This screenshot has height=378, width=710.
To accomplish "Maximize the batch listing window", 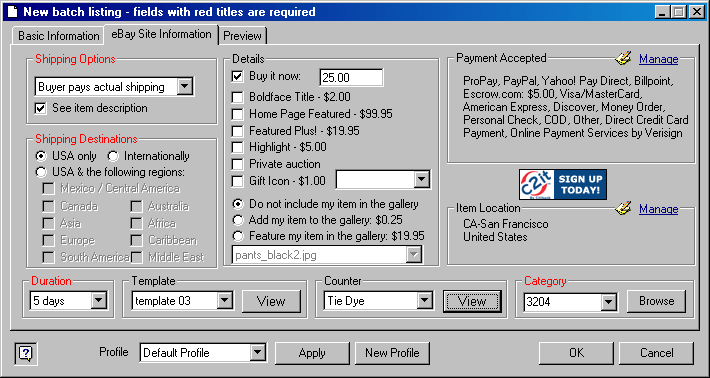I will point(678,12).
